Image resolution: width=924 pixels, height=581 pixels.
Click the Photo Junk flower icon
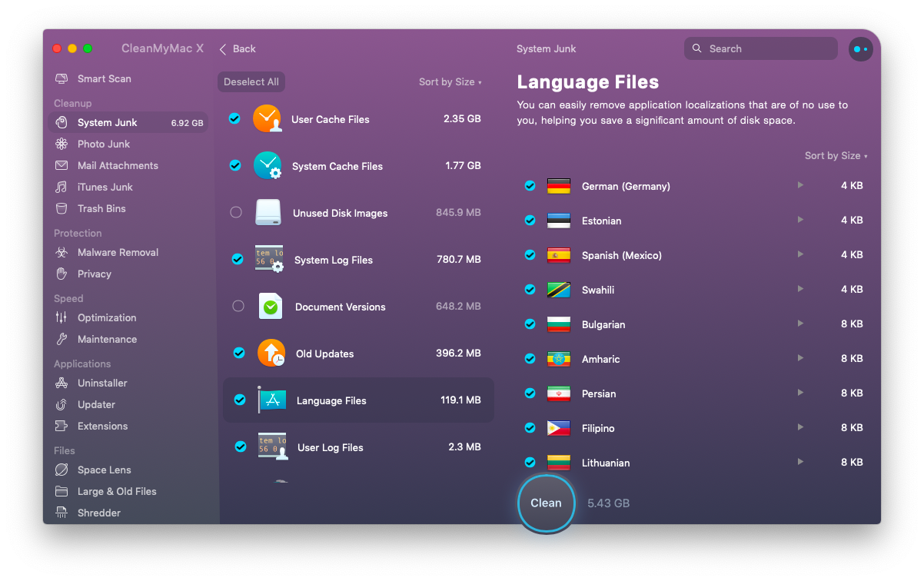pyautogui.click(x=61, y=144)
